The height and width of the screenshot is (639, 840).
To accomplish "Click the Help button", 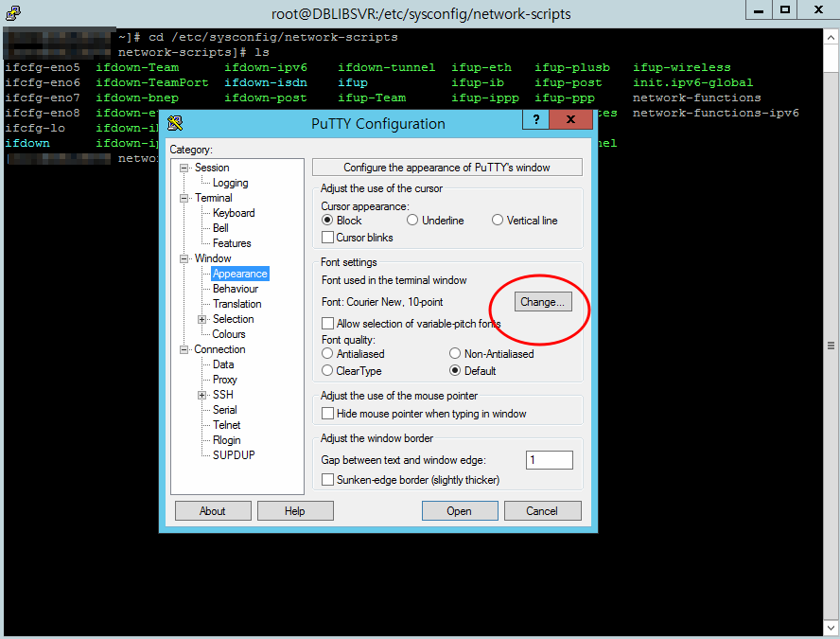I will [295, 511].
